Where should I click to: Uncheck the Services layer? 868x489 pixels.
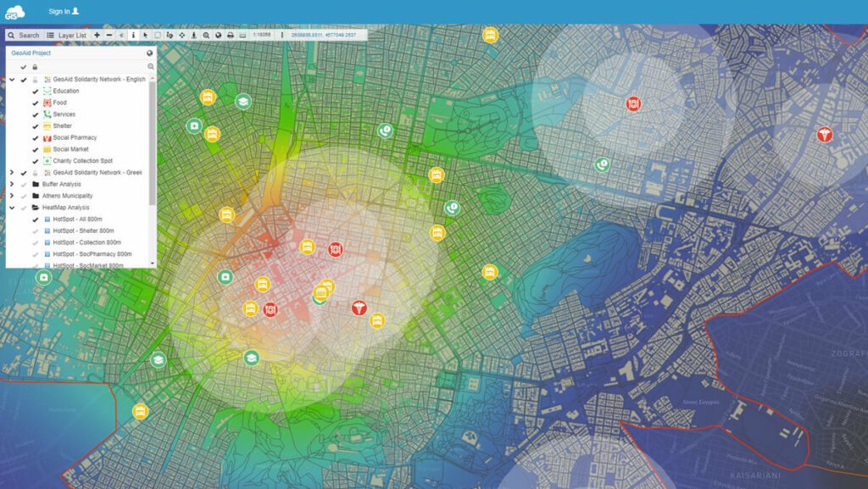(36, 114)
